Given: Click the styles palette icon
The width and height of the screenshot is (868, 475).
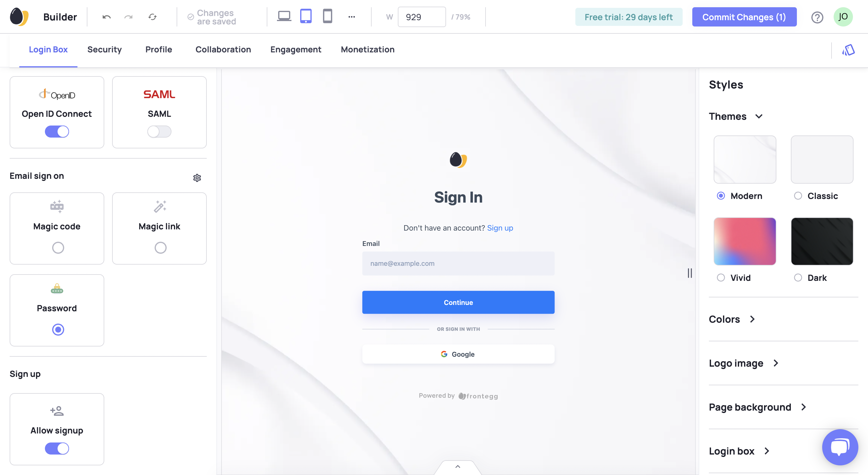Looking at the screenshot, I should tap(848, 50).
